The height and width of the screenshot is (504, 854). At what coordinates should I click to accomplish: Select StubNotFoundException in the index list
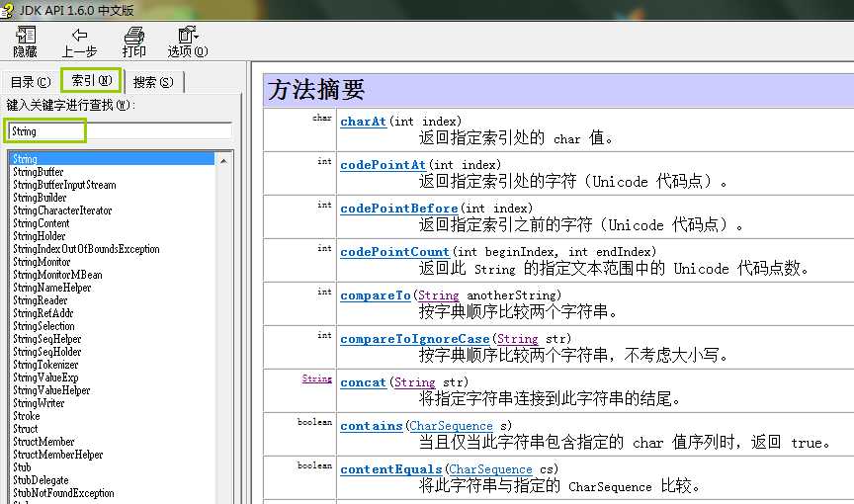[x=63, y=493]
